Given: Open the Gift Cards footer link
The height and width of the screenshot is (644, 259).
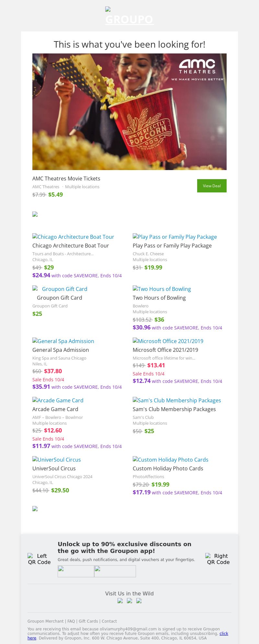Looking at the screenshot, I should [x=88, y=621].
